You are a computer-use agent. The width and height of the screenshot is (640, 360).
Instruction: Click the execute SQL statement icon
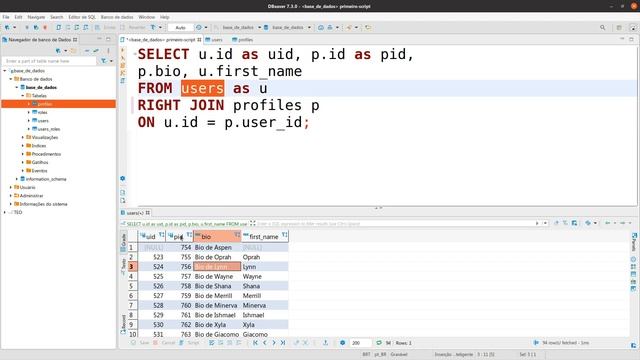click(123, 50)
